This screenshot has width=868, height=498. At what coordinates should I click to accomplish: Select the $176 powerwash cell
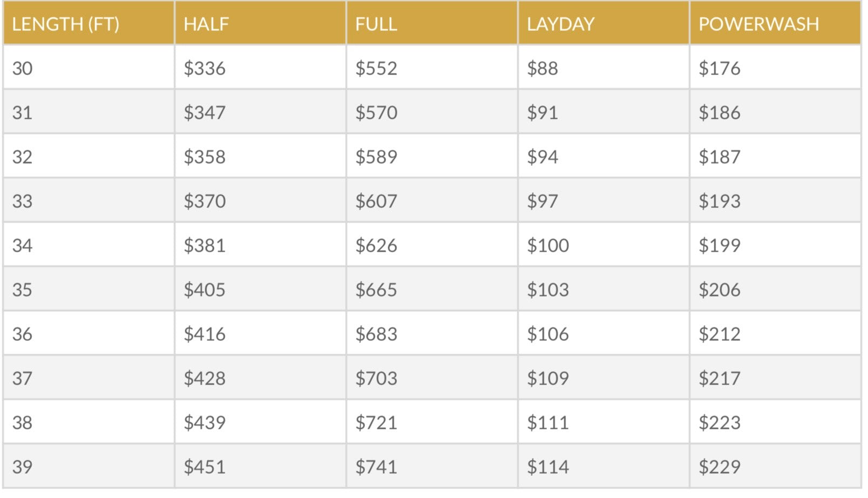tap(720, 69)
